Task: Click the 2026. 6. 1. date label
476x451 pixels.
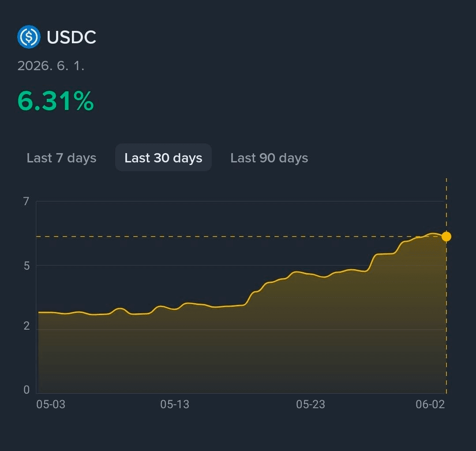Action: click(51, 66)
